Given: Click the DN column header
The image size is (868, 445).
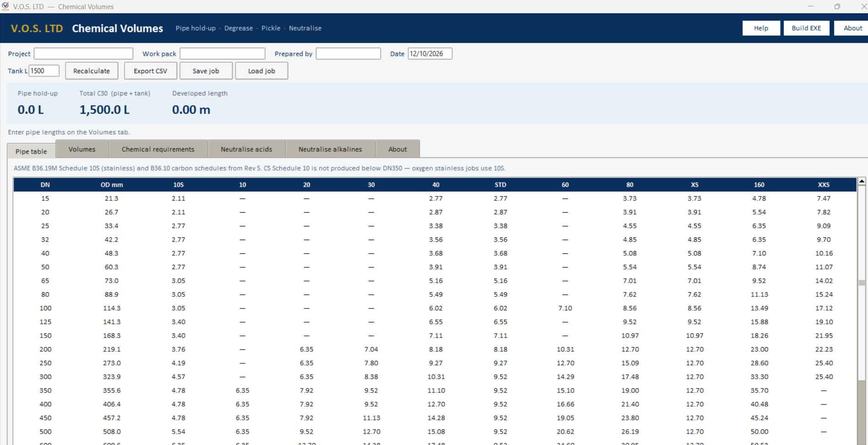Looking at the screenshot, I should pos(45,185).
